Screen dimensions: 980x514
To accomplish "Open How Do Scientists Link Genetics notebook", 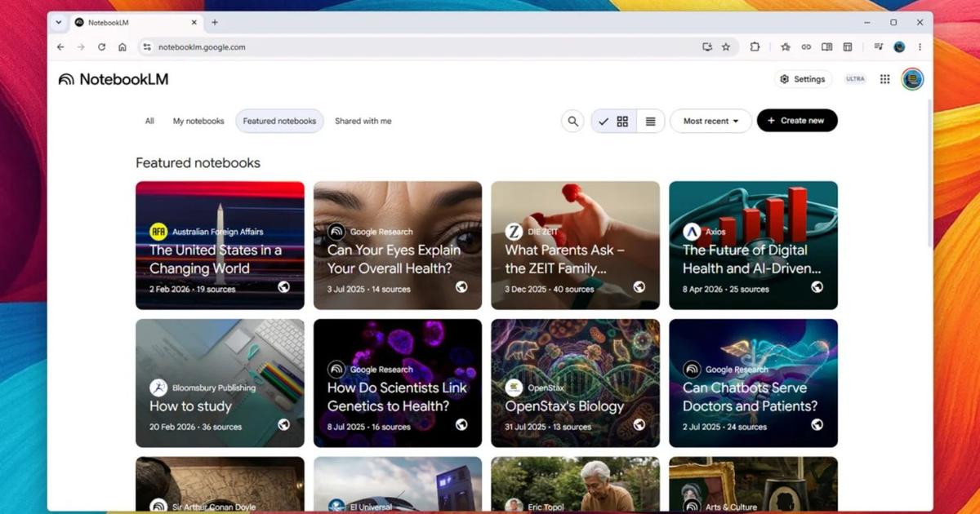I will (x=398, y=383).
